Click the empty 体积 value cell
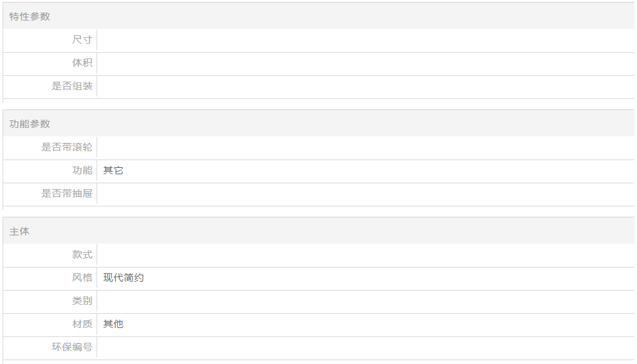The width and height of the screenshot is (637, 364). [365, 63]
